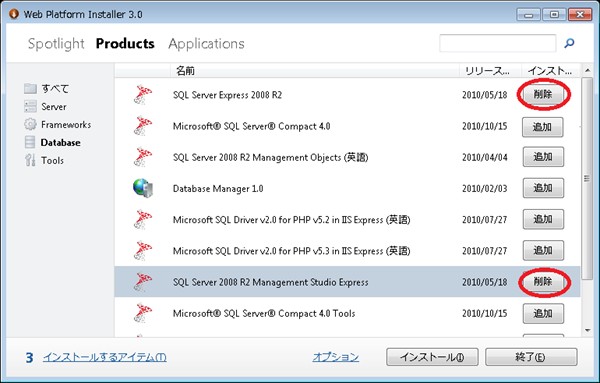Image resolution: width=600 pixels, height=383 pixels.
Task: Add Microsoft SQL Server Compact 4.0
Action: [543, 127]
